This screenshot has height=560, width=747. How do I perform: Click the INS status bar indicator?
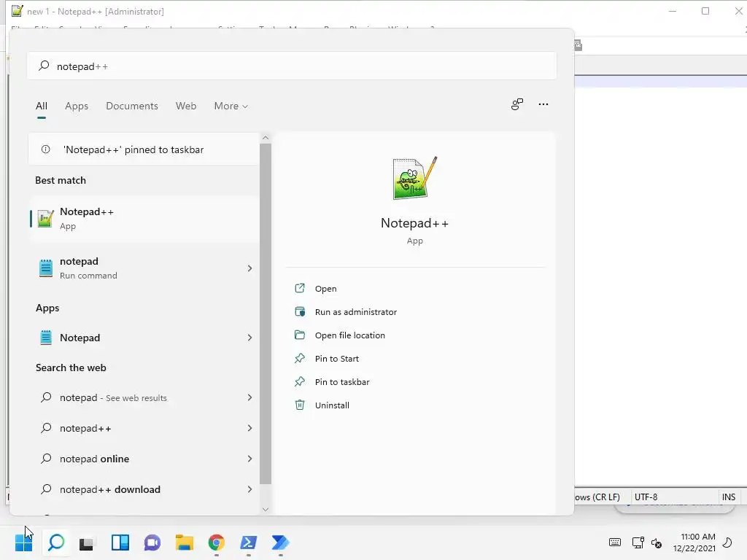pyautogui.click(x=729, y=497)
